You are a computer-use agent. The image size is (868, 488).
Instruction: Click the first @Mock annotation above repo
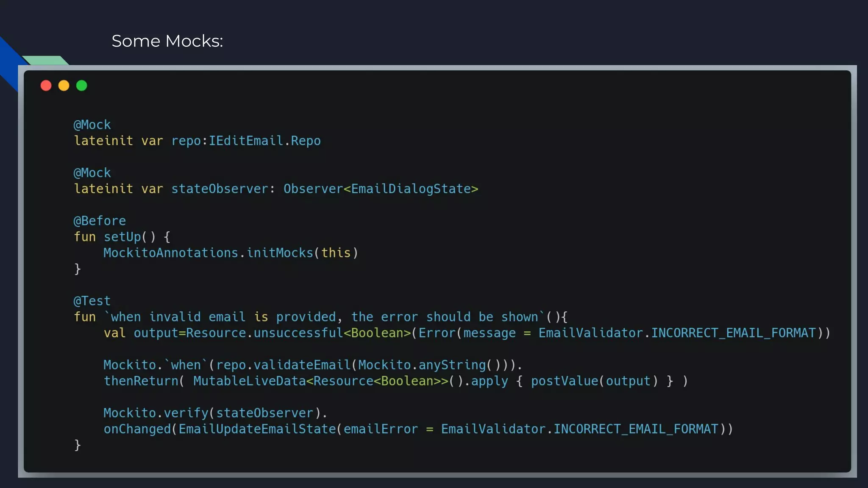point(92,125)
